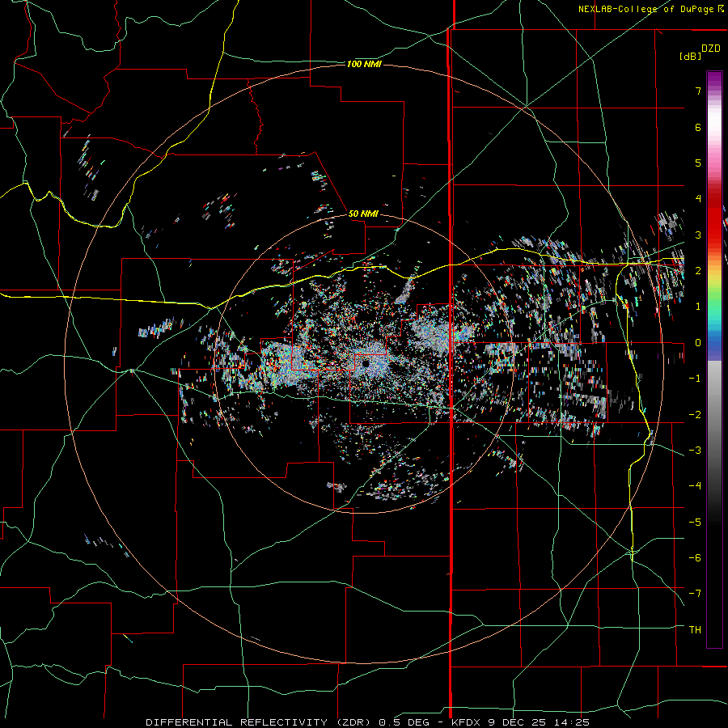Click the 4 value on the color scale
This screenshot has height=728, width=728.
coord(698,199)
